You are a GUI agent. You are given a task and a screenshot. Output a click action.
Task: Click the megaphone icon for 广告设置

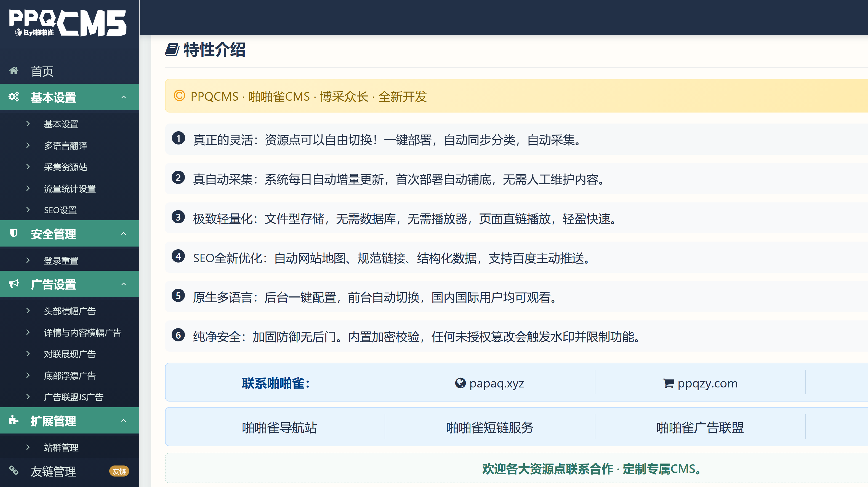14,283
